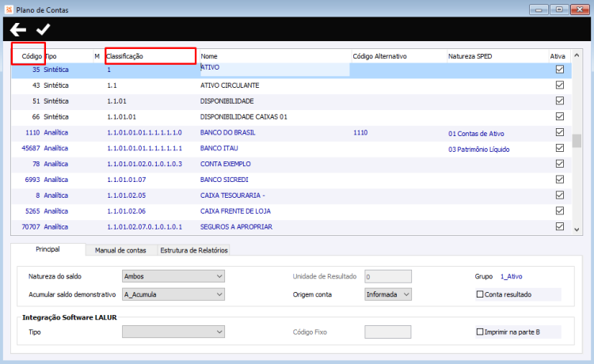Open the LALUR Tipo dropdown

click(x=173, y=332)
